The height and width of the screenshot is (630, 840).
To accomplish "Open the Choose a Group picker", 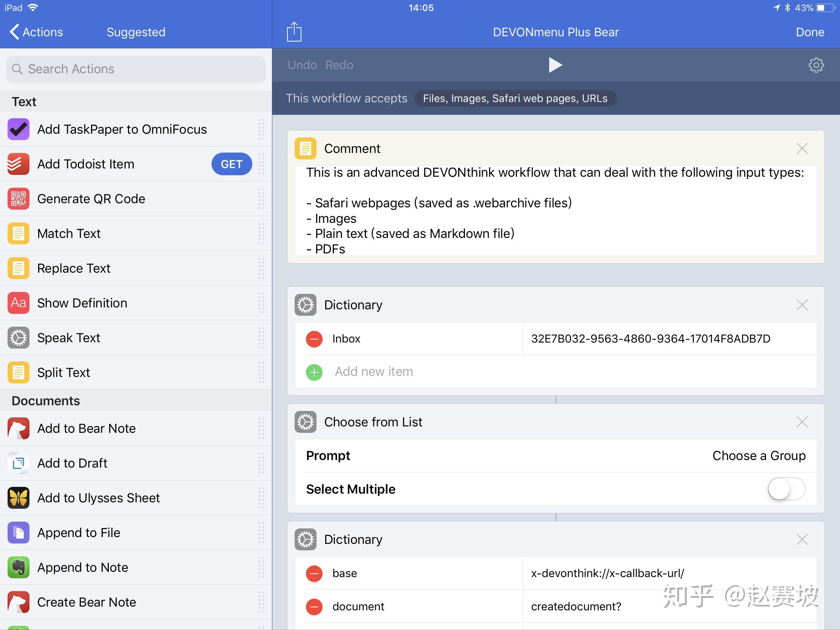I will 758,456.
